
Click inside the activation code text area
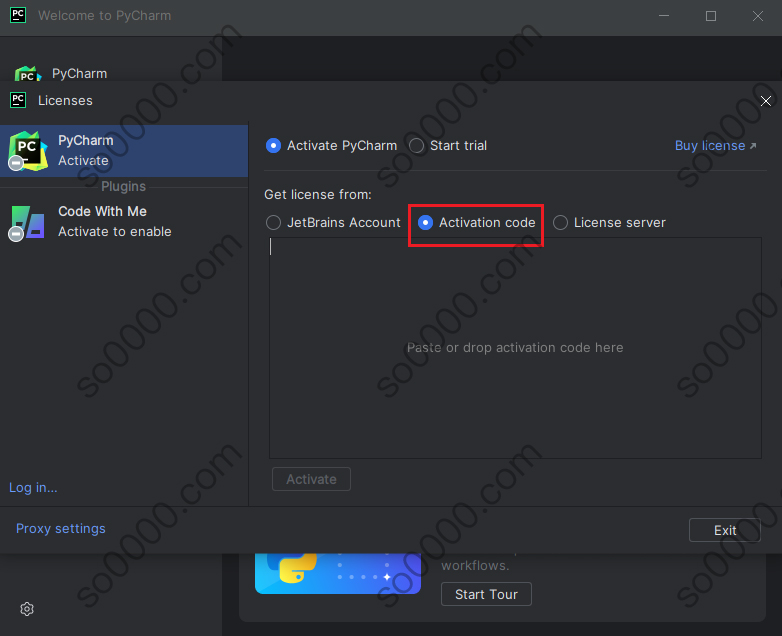[515, 348]
